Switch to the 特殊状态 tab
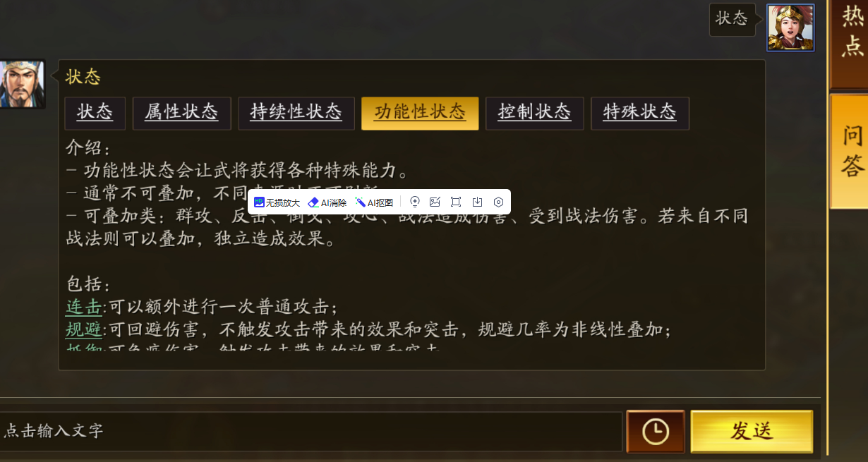The width and height of the screenshot is (868, 462). 639,113
